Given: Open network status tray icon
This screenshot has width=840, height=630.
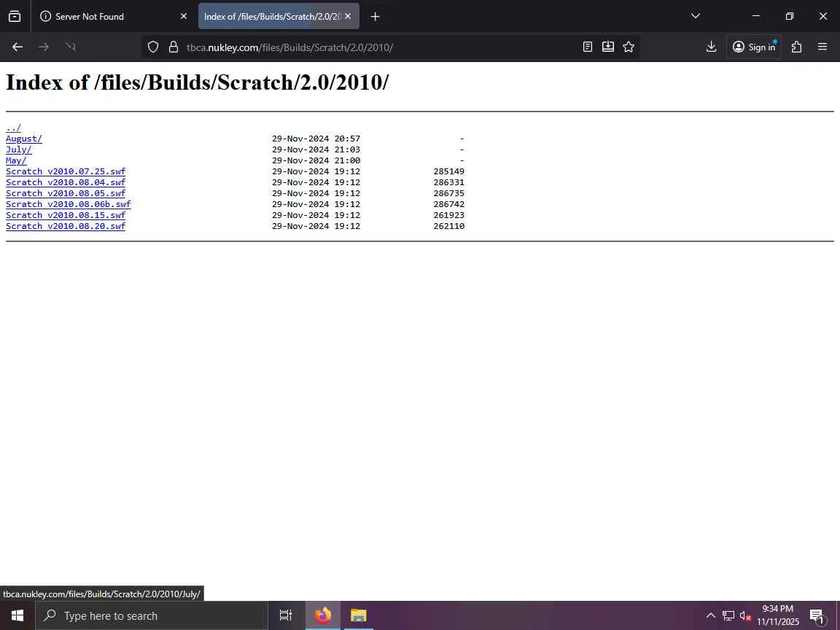Looking at the screenshot, I should (x=728, y=615).
